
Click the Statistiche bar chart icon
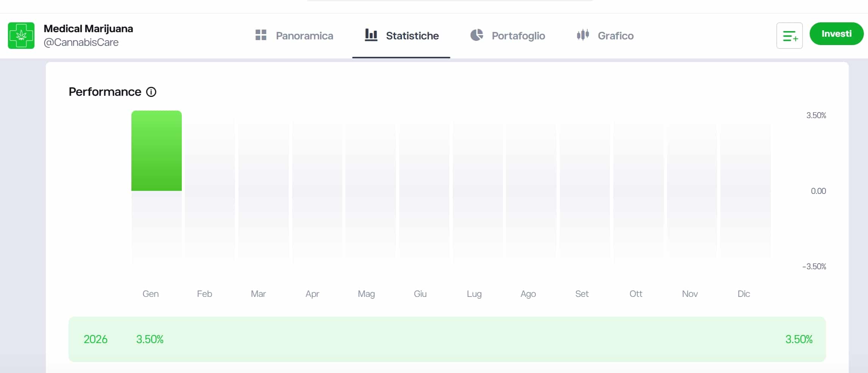click(x=371, y=35)
